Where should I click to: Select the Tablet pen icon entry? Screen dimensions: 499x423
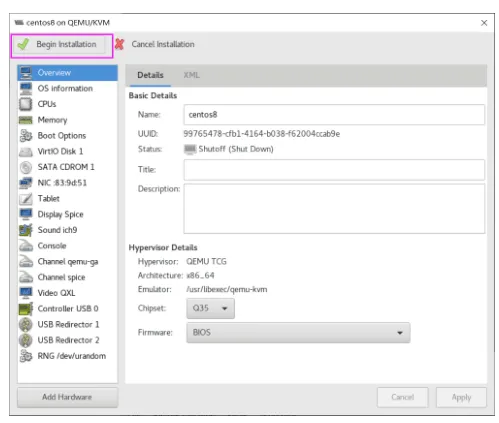26,198
